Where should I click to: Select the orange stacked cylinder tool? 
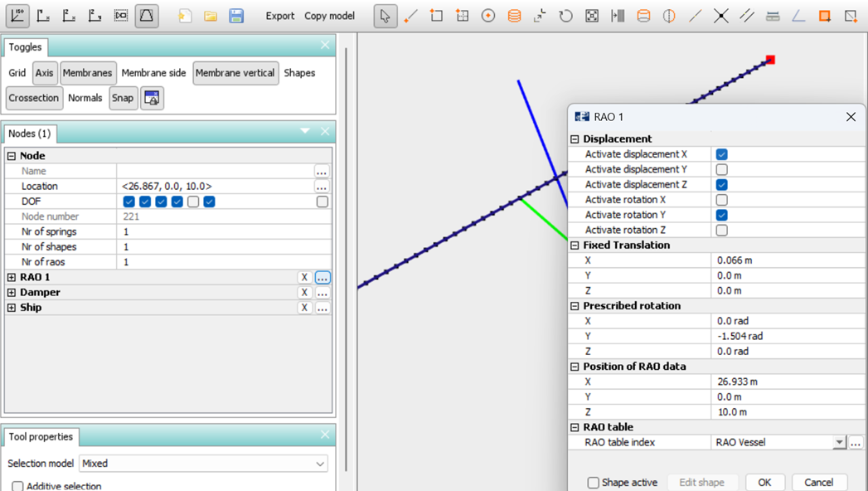click(x=514, y=16)
